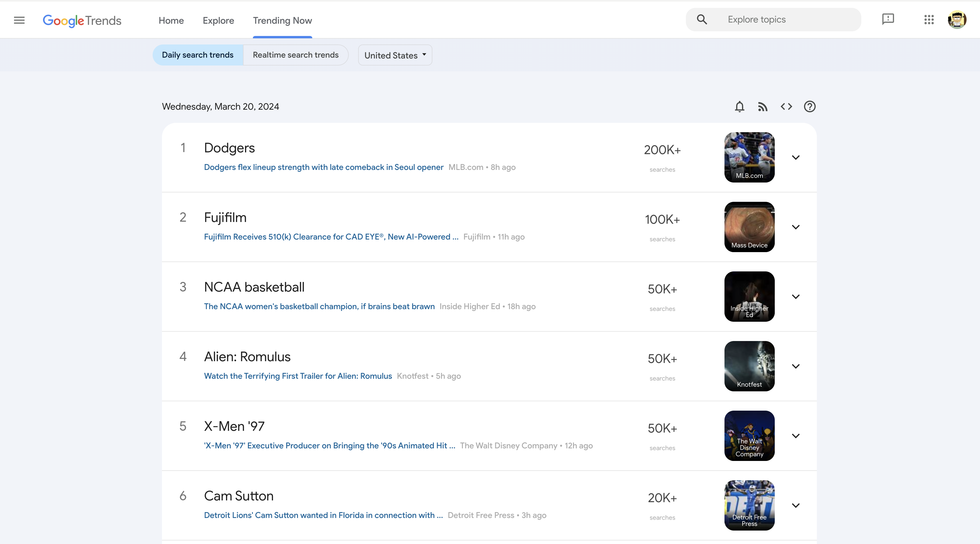Click the Knotfest Alien: Romulus thumbnail
The height and width of the screenshot is (544, 980).
pos(749,366)
